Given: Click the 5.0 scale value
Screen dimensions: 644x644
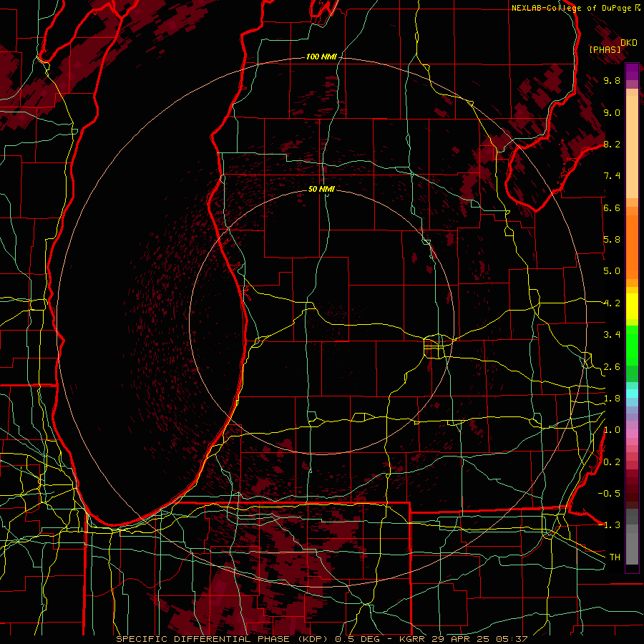Looking at the screenshot, I should tap(612, 271).
